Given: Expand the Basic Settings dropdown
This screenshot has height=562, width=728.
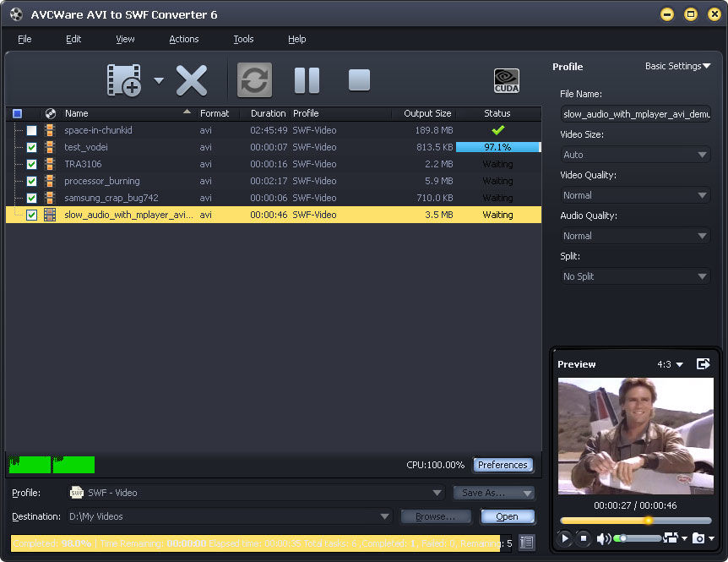Looking at the screenshot, I should [x=678, y=66].
